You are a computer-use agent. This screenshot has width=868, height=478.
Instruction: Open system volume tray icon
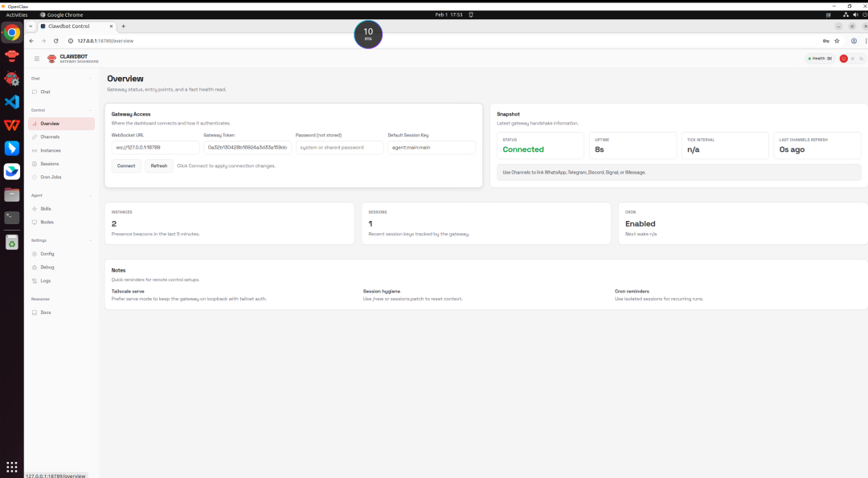pos(855,15)
